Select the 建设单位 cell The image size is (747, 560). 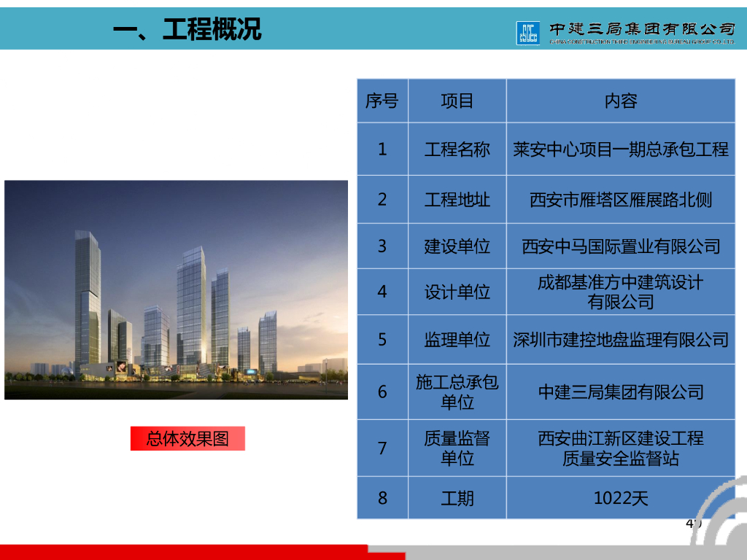point(457,246)
